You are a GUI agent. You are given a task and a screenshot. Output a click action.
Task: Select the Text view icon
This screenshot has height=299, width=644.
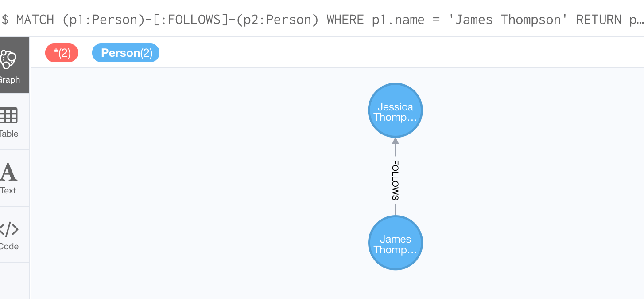tap(8, 172)
